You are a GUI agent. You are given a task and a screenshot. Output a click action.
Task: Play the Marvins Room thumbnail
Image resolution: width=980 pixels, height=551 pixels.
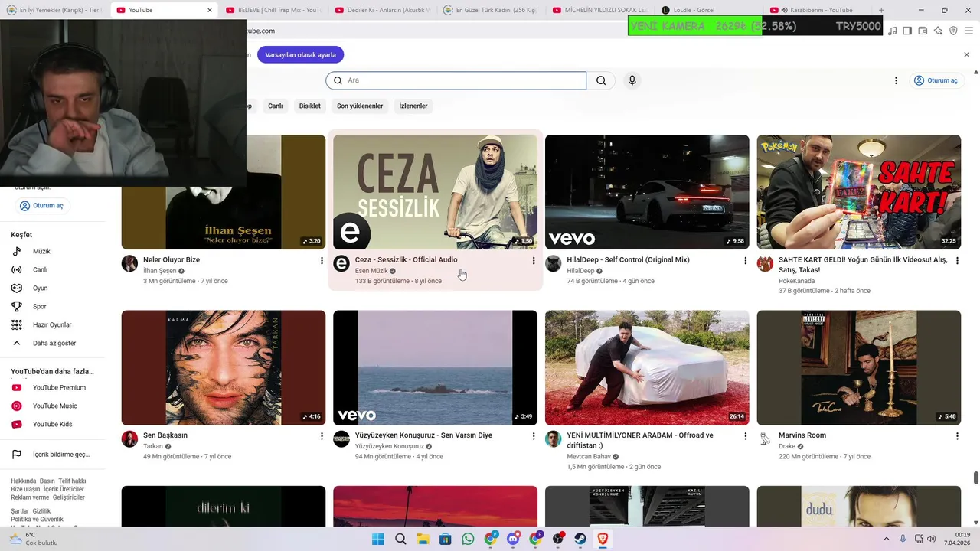[x=858, y=367]
